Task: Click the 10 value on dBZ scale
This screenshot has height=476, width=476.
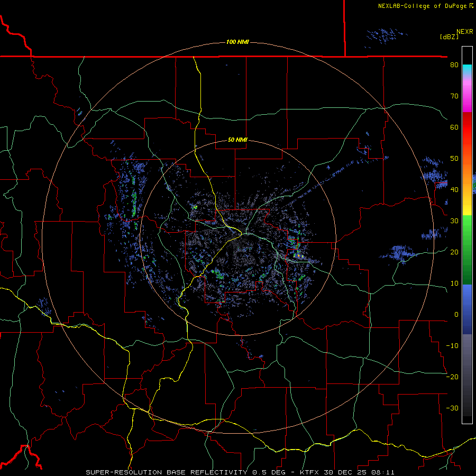Action: click(454, 283)
